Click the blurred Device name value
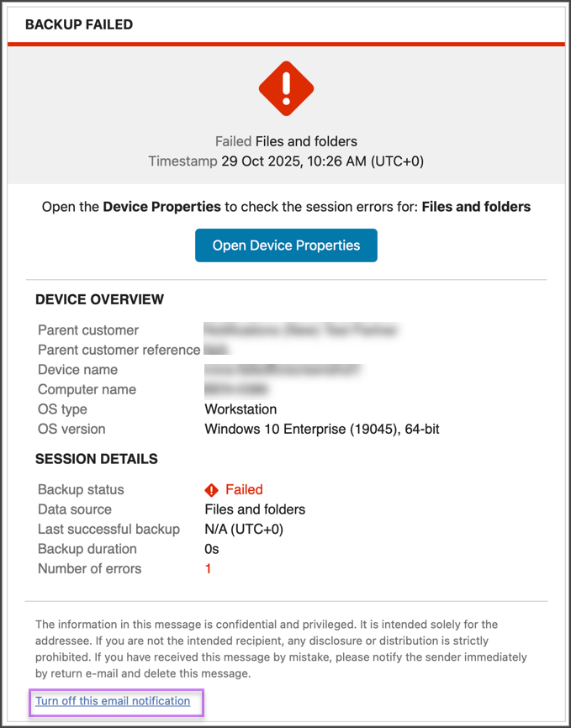The width and height of the screenshot is (571, 728). click(x=283, y=370)
